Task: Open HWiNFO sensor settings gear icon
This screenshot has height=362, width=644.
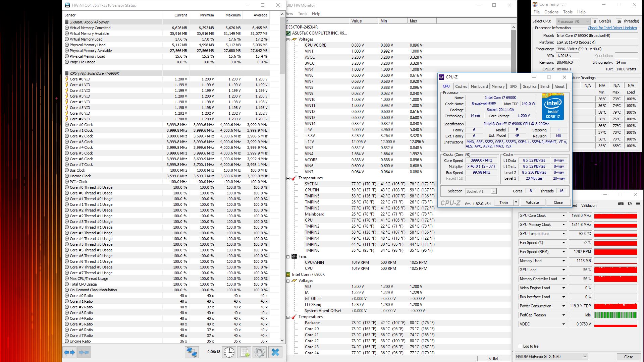Action: tap(260, 352)
